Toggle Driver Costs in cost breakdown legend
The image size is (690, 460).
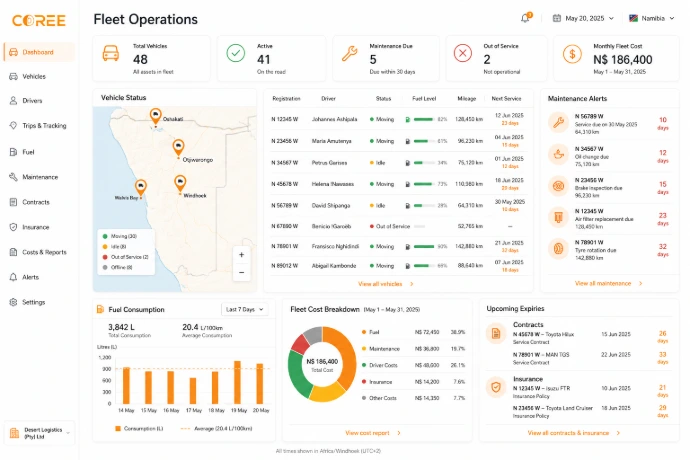[380, 365]
